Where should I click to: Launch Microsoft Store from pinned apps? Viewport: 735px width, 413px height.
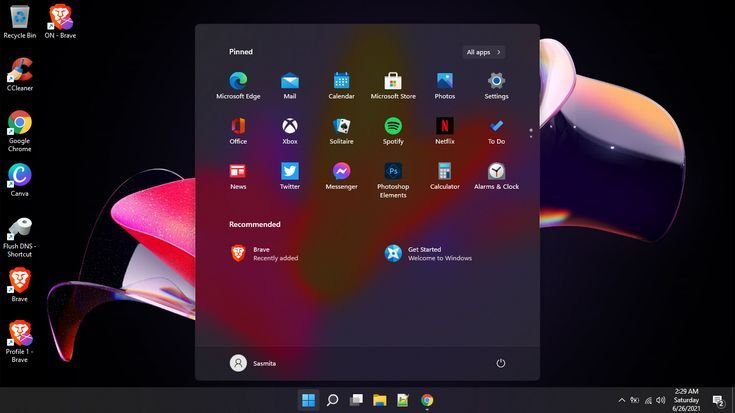393,82
